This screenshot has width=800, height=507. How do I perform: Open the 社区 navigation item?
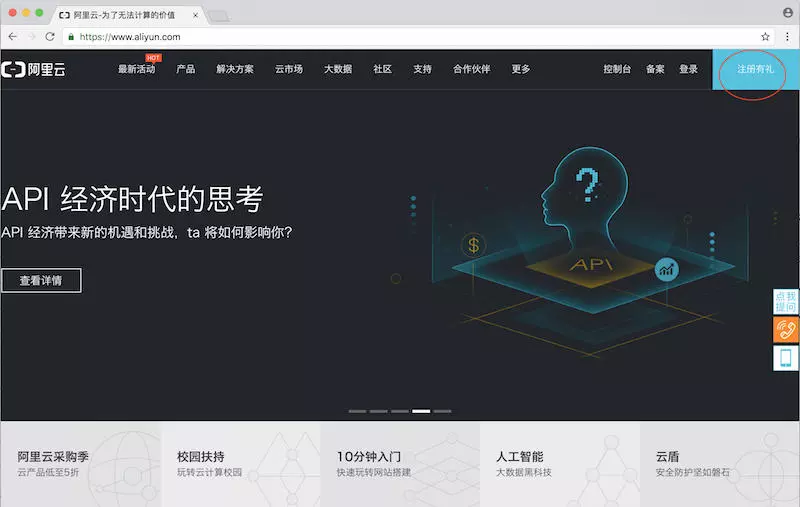[382, 69]
